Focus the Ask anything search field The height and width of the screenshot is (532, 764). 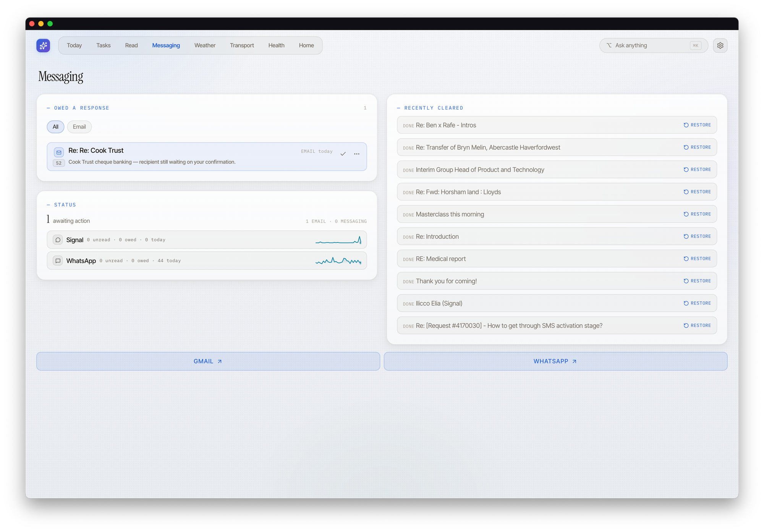pos(653,45)
